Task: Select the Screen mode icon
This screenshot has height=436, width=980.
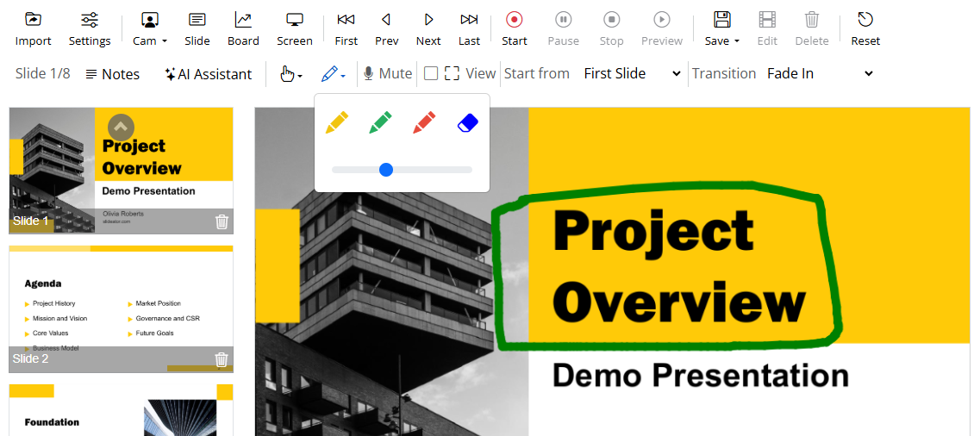Action: [295, 19]
